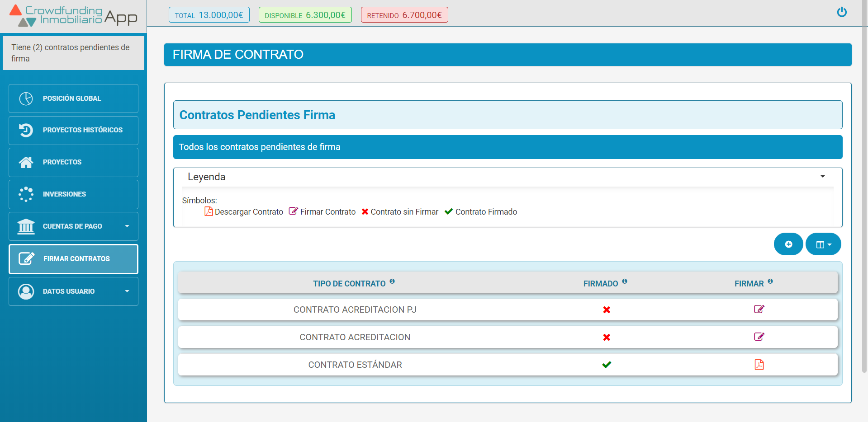Click CONTRATO ACREDITACION cell text
Screen dimensions: 868x422
[355, 337]
